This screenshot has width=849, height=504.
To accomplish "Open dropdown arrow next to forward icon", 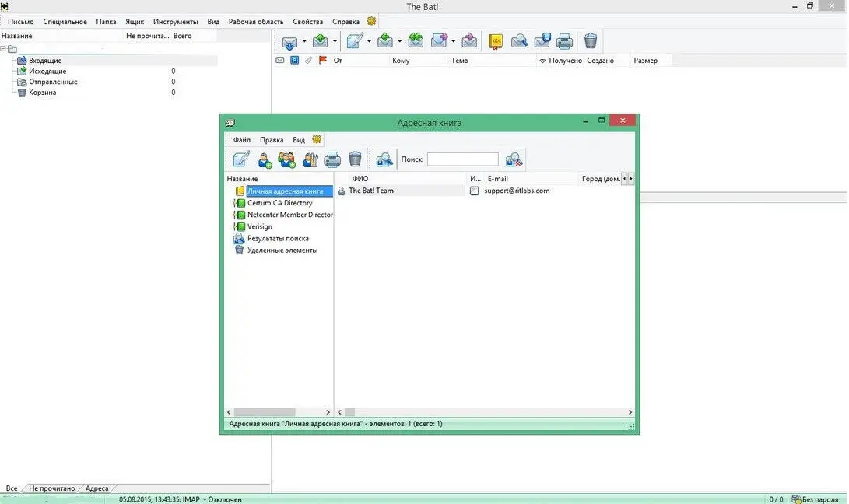I will [453, 41].
